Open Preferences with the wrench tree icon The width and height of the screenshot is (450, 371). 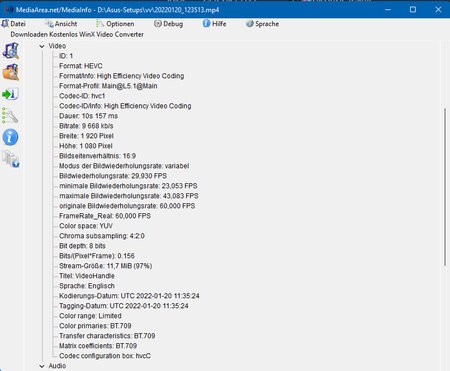[10, 115]
